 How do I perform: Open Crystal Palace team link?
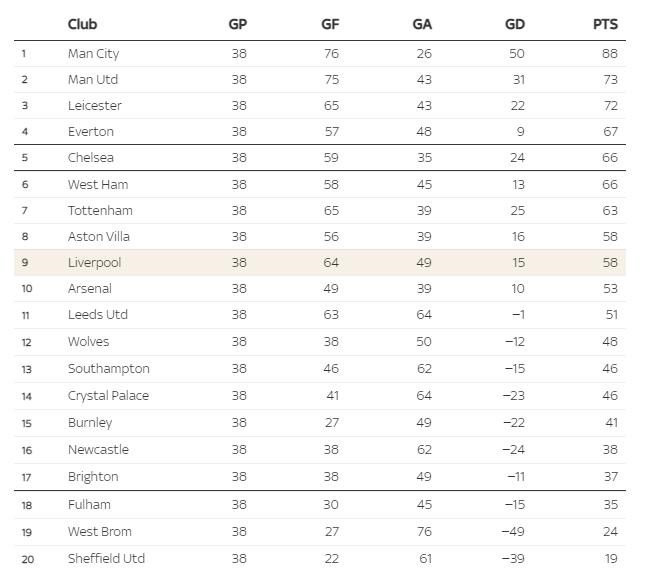click(x=108, y=395)
